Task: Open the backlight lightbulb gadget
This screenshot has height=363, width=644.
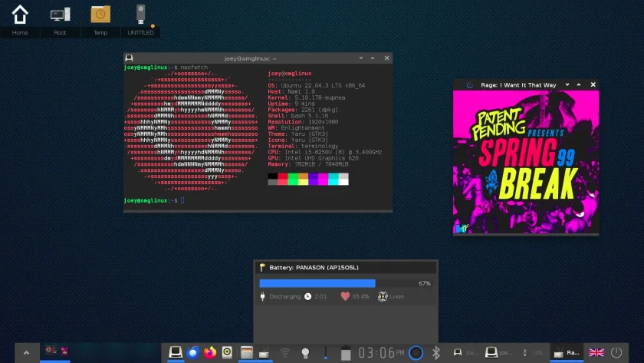Action: coord(305,353)
